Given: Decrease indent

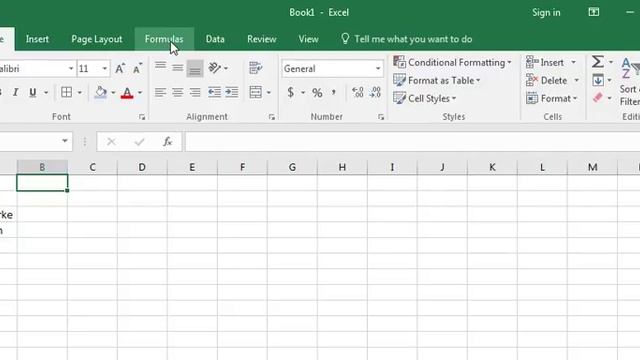Looking at the screenshot, I should point(214,93).
